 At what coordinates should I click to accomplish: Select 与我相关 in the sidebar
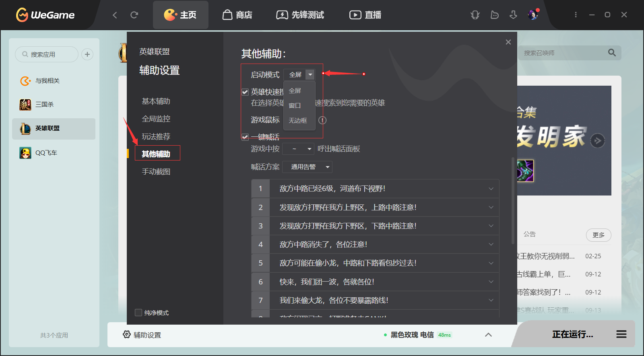tap(54, 81)
